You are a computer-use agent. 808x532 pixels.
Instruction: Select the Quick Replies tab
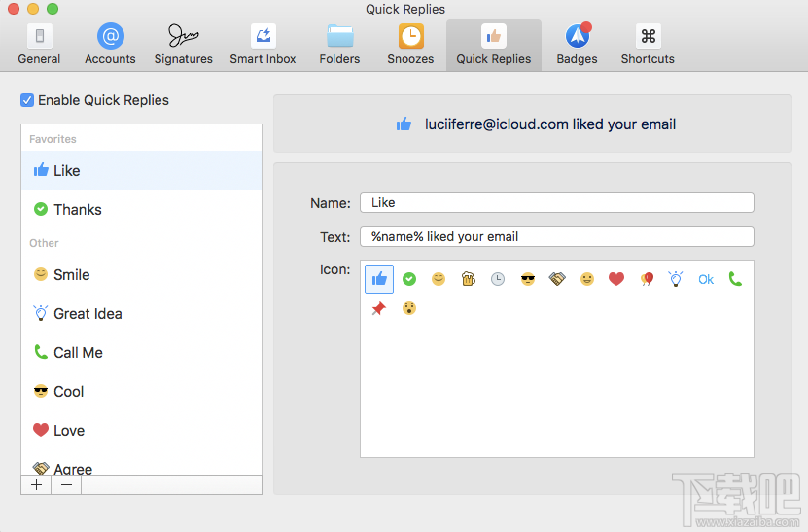pyautogui.click(x=494, y=45)
